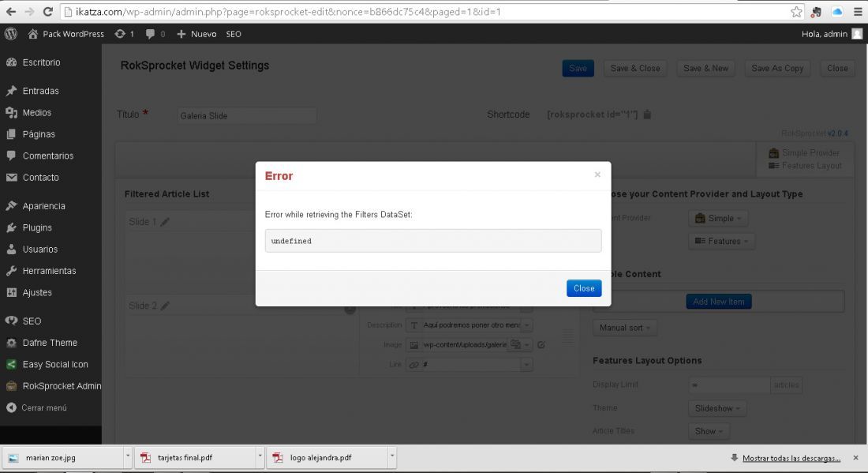This screenshot has height=473, width=868.
Task: Click the admin avatar thumbnail
Action: tap(857, 34)
